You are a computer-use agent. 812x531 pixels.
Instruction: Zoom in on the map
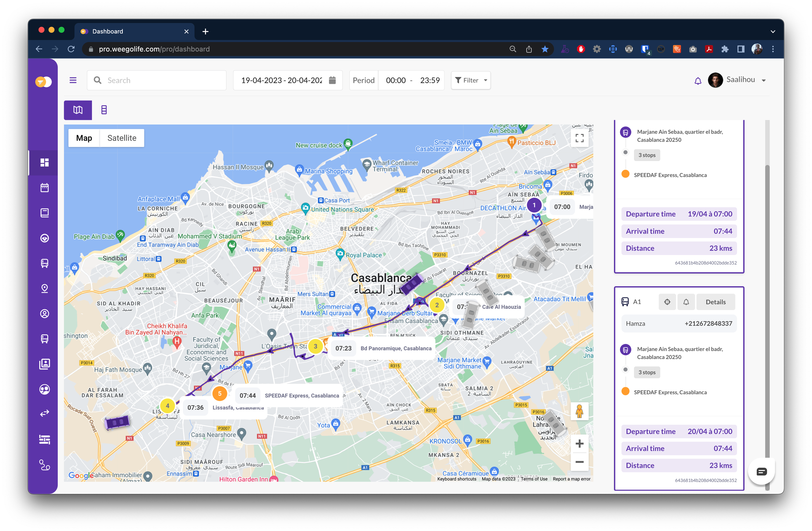coord(580,443)
